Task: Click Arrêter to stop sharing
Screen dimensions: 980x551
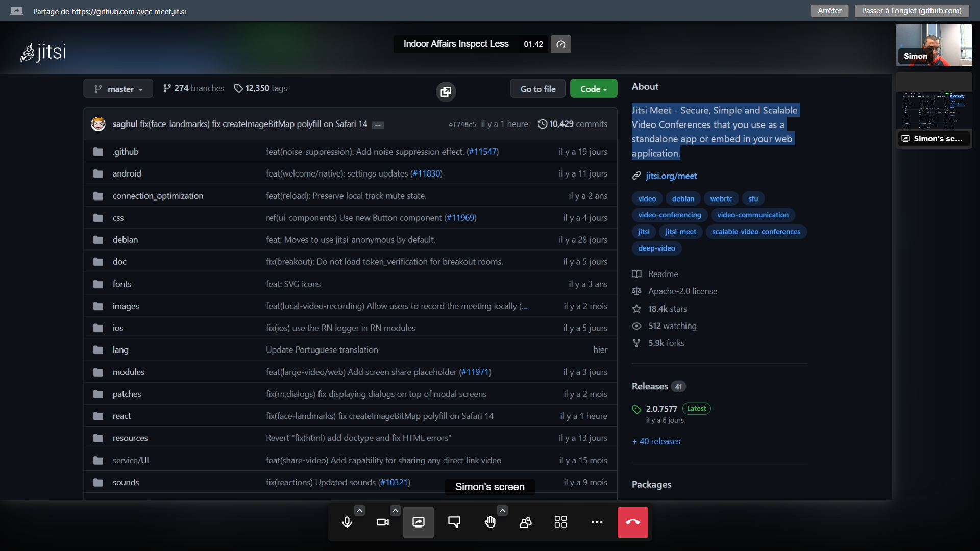Action: click(829, 11)
